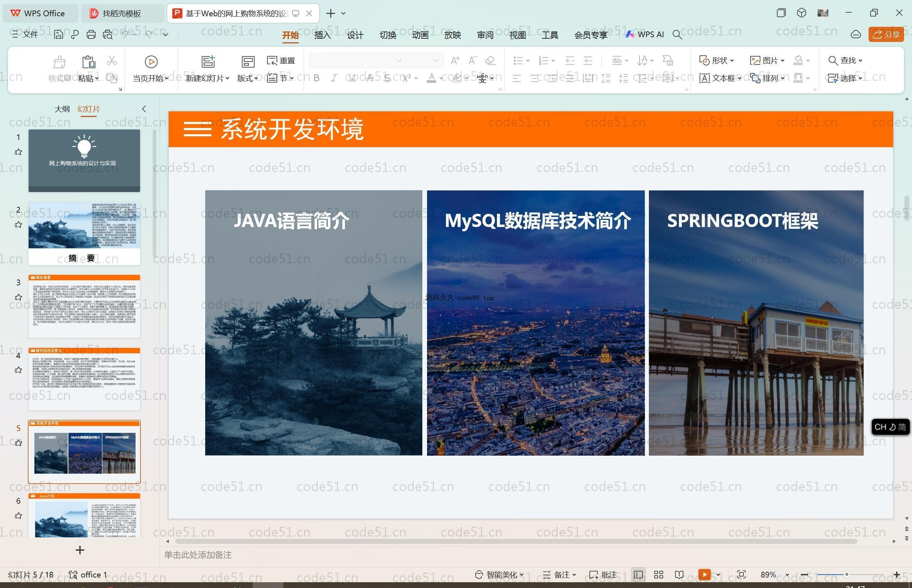
Task: Click the WPS AI button
Action: tap(645, 34)
